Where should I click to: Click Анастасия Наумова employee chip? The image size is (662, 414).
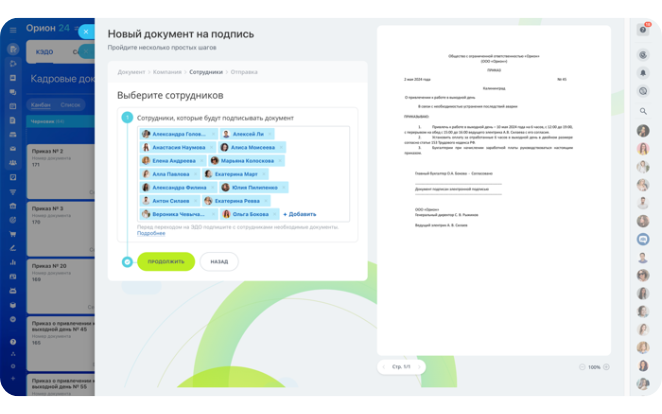pos(179,147)
